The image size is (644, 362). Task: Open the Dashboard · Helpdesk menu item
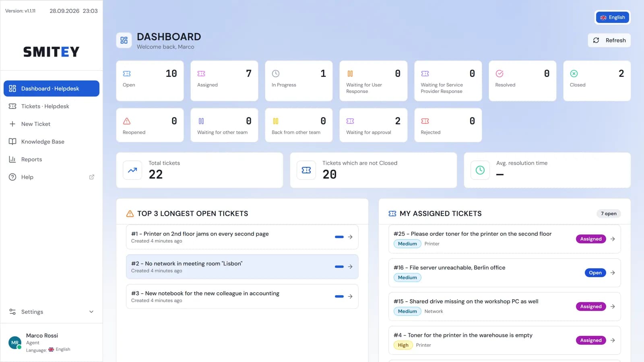(52, 88)
